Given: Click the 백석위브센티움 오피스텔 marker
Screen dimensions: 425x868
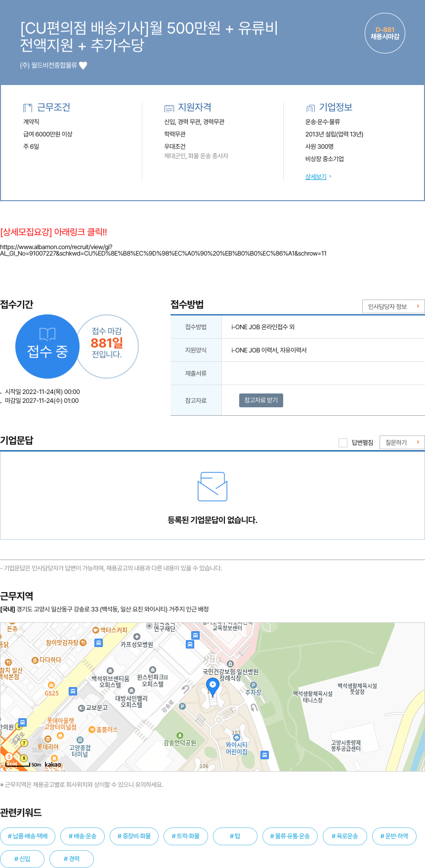Looking at the screenshot, I should point(110,671).
